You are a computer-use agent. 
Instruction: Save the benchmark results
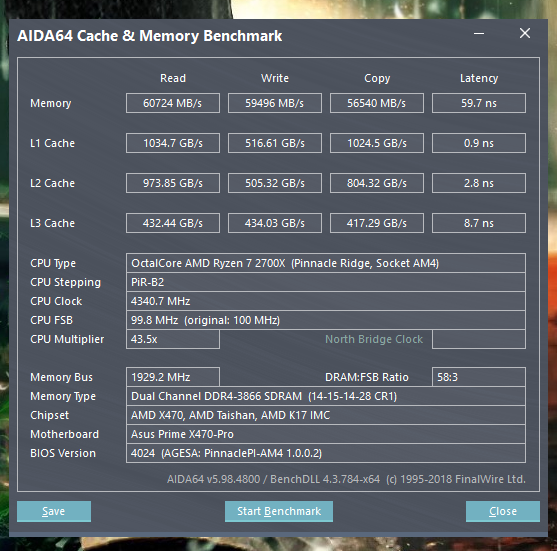click(x=54, y=511)
